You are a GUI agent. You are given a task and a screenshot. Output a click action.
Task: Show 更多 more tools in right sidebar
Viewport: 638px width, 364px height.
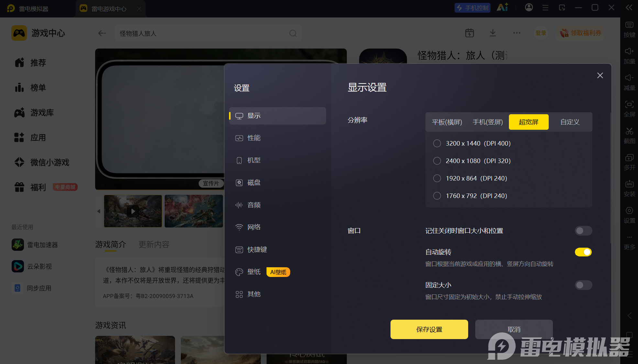tap(629, 242)
